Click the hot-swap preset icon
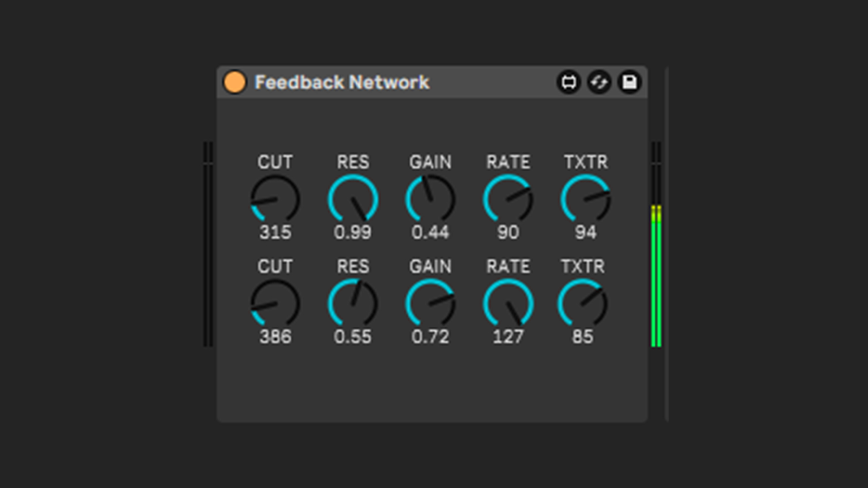This screenshot has height=488, width=868. coord(599,82)
